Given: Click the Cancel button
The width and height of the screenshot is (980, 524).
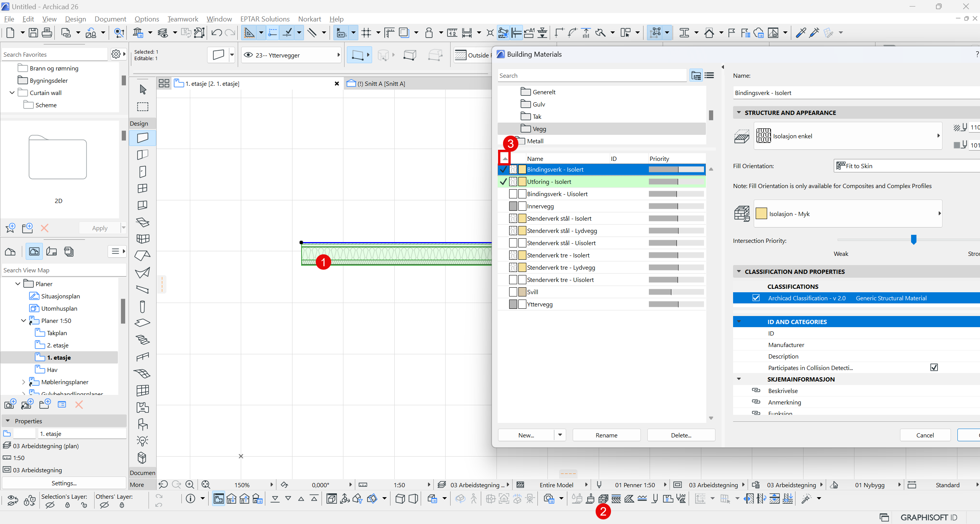Looking at the screenshot, I should pos(925,435).
